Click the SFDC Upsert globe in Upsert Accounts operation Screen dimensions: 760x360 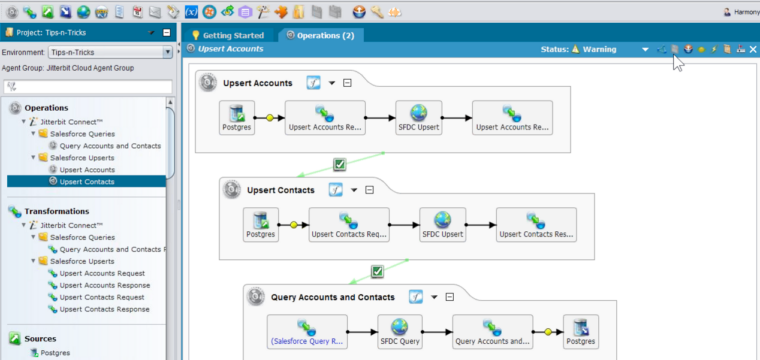(x=418, y=118)
